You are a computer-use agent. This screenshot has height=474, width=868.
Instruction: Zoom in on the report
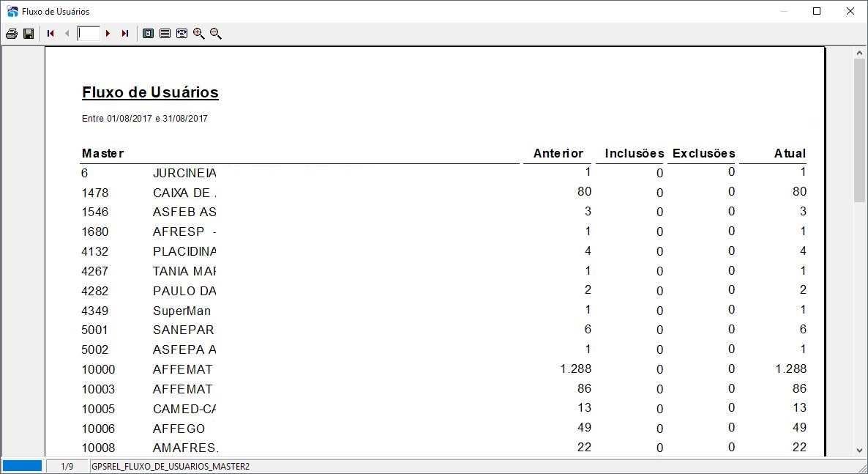[x=199, y=34]
